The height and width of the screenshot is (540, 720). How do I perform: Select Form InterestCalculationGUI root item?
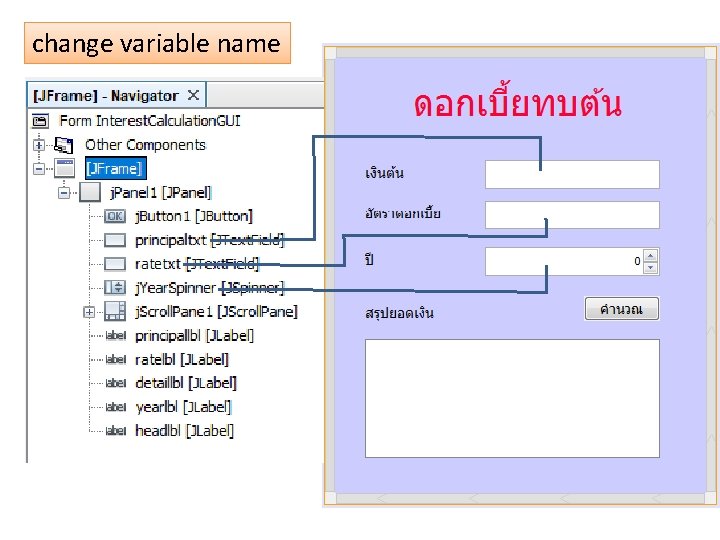pos(150,121)
